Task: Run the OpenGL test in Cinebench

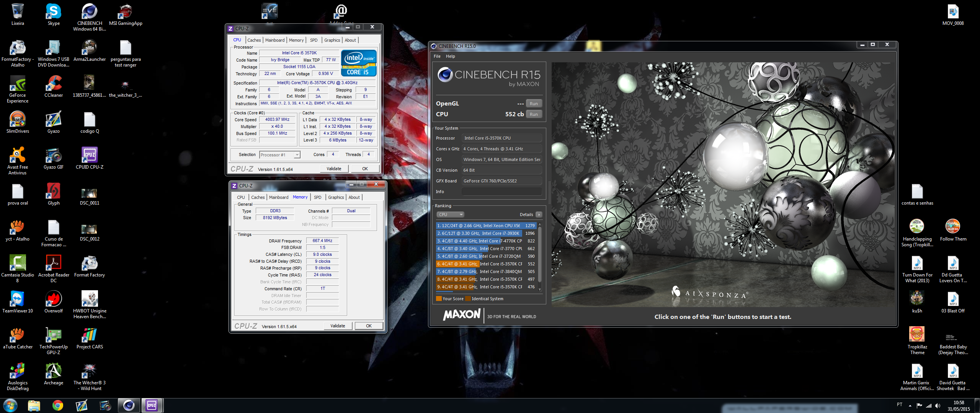Action: [534, 104]
